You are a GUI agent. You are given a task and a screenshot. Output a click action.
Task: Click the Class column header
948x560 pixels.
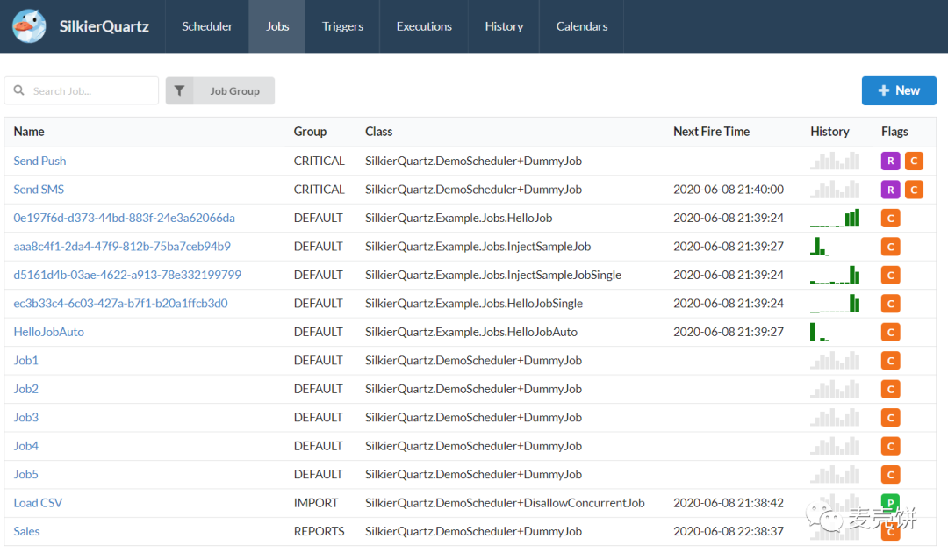pos(379,132)
